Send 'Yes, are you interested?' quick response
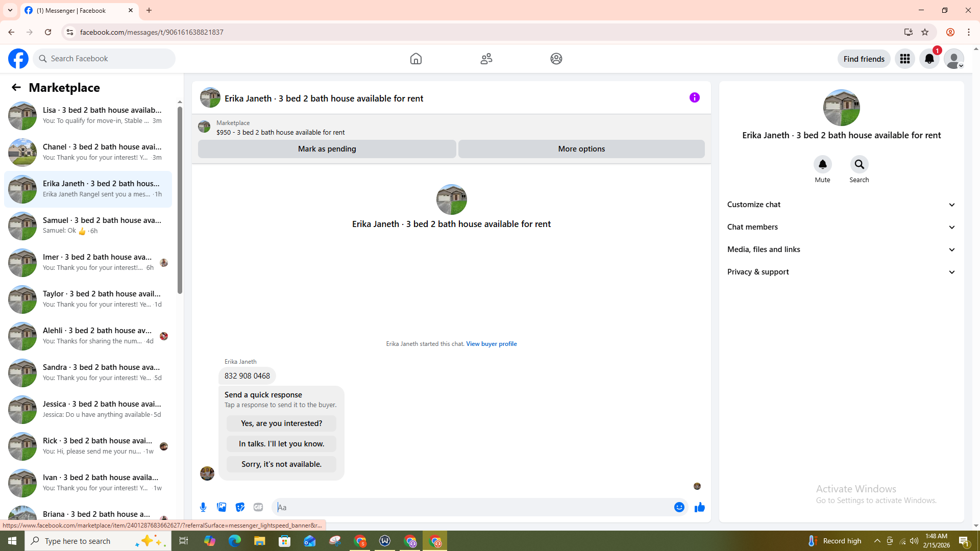Screen dimensions: 980x551 282,423
